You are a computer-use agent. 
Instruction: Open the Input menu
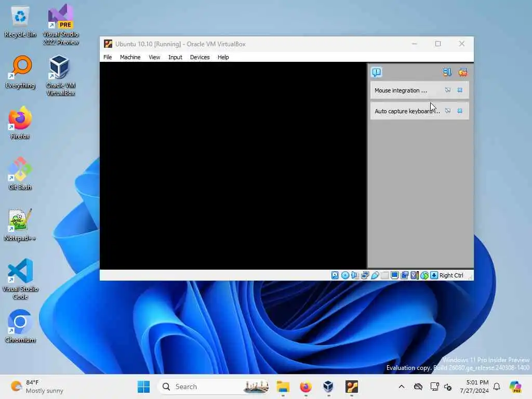(x=175, y=57)
